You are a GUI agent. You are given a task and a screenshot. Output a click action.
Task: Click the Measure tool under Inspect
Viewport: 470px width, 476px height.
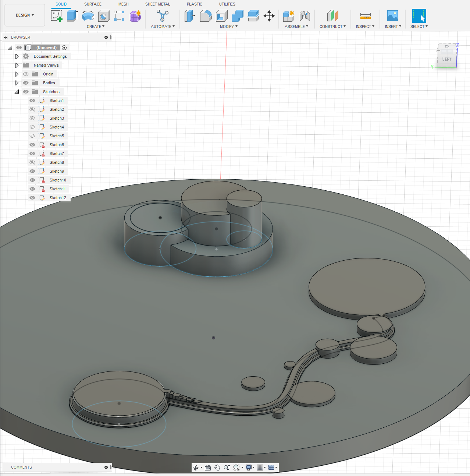(x=365, y=16)
